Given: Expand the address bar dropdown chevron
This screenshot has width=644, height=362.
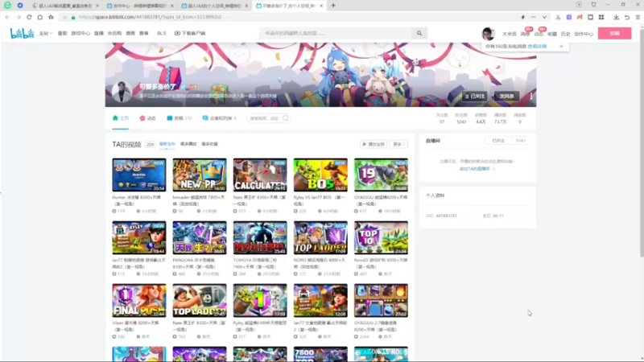Looking at the screenshot, I should click(x=544, y=17).
